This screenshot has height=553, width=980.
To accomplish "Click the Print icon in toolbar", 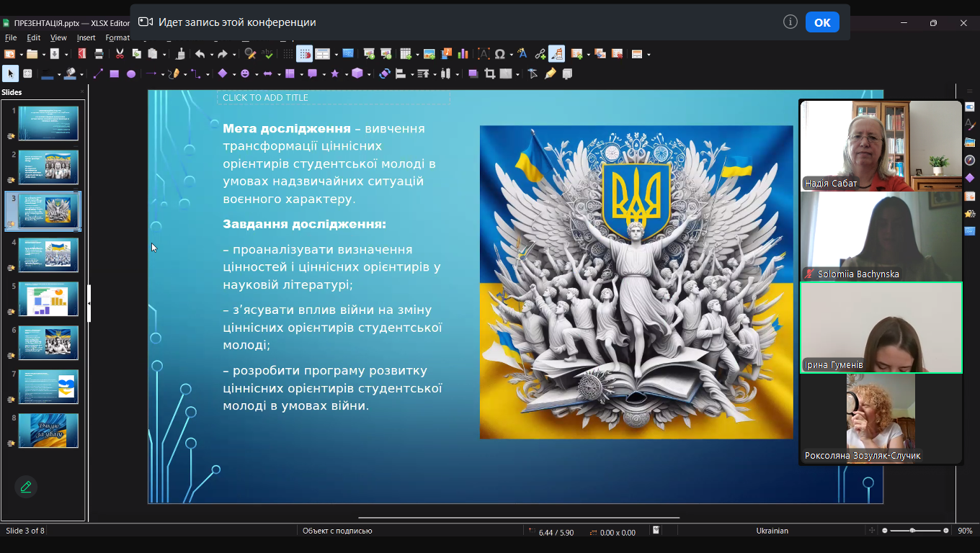I will pos(99,54).
